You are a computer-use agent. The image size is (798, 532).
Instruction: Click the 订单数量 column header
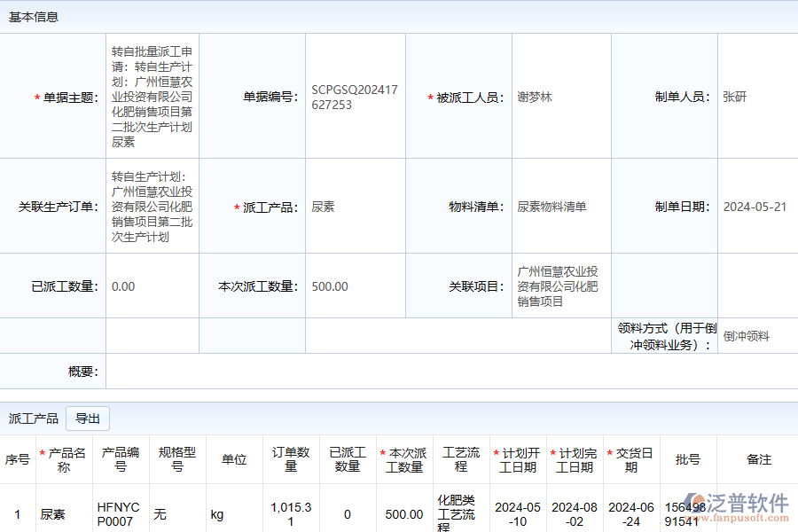pos(291,459)
